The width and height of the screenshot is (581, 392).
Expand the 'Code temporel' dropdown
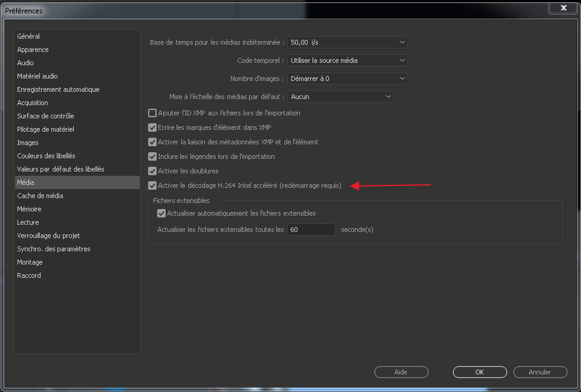click(347, 60)
